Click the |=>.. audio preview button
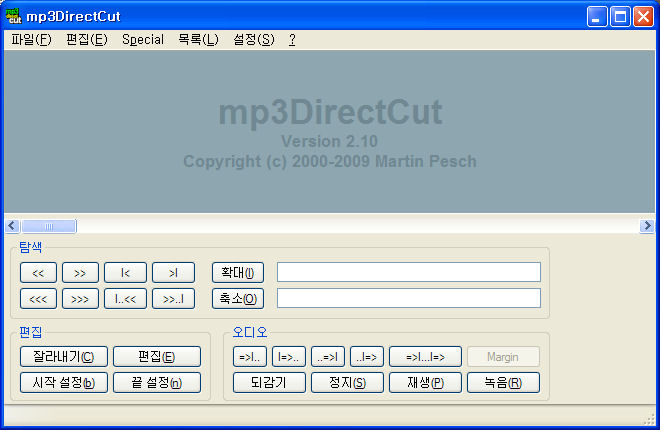660x430 pixels. point(289,357)
